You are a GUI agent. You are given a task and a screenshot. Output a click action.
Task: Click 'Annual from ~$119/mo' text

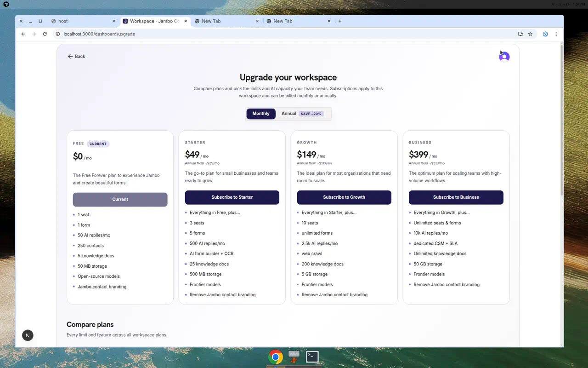(315, 163)
